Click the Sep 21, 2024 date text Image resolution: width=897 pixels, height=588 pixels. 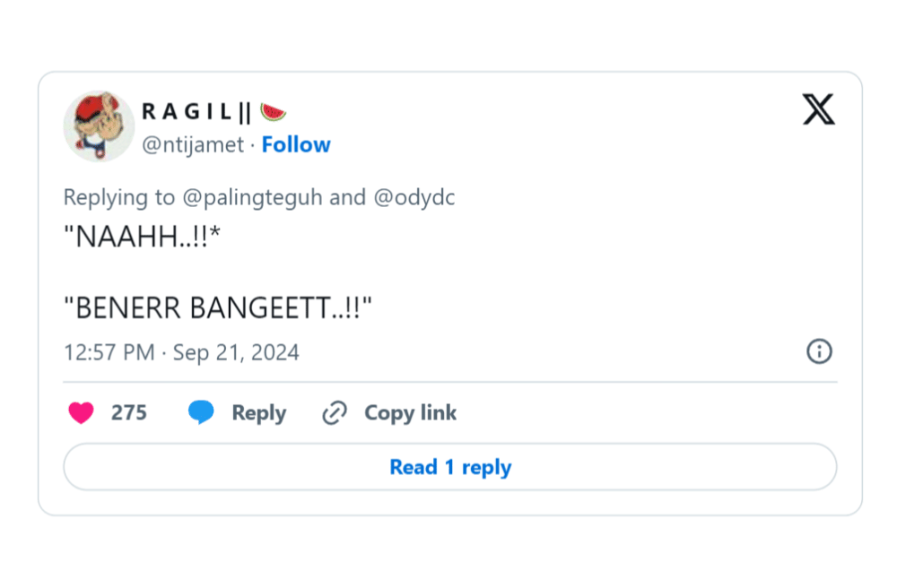236,352
